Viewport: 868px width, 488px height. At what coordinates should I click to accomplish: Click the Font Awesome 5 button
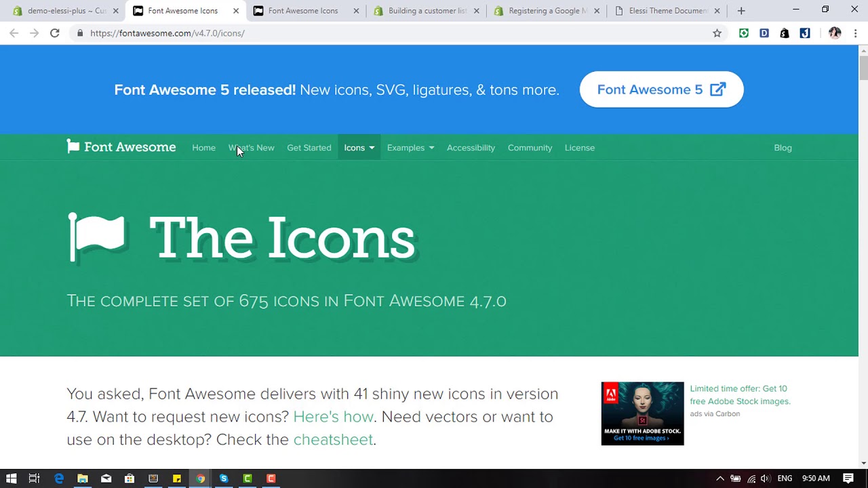coord(661,89)
